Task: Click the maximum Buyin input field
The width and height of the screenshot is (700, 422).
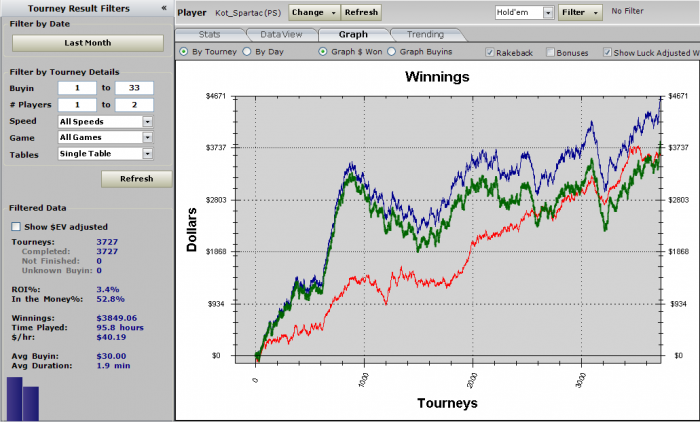Action: tap(134, 88)
